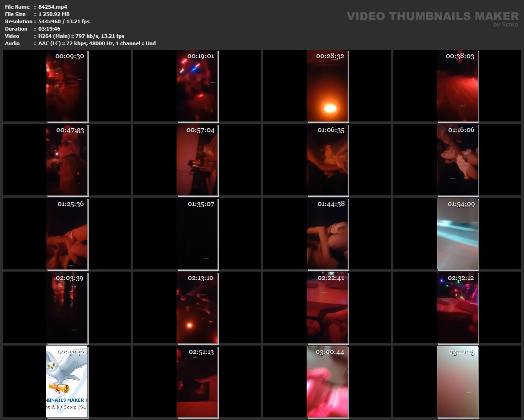Screen dimensions: 524x420
Task: Click the bright frame at 01:54:09
Action: click(x=457, y=234)
